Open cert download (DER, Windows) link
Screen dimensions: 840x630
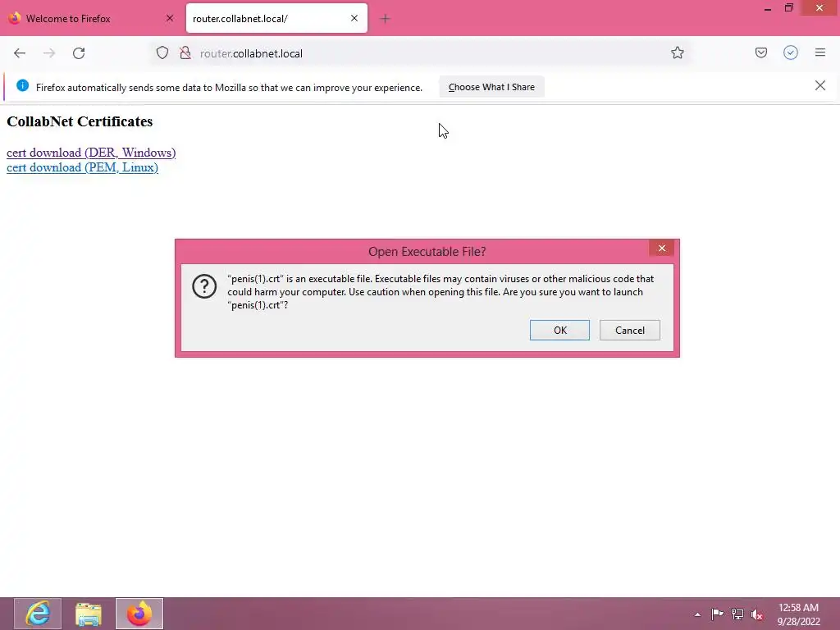91,153
